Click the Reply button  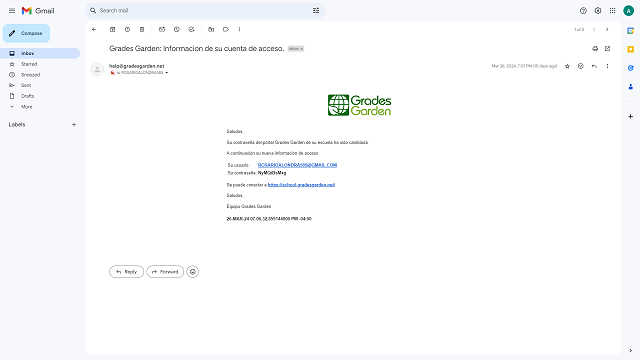click(x=127, y=272)
